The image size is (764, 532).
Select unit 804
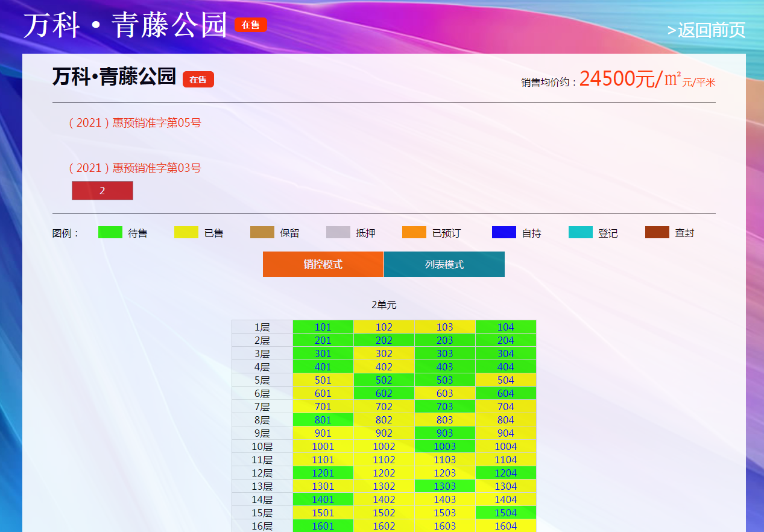coord(506,420)
